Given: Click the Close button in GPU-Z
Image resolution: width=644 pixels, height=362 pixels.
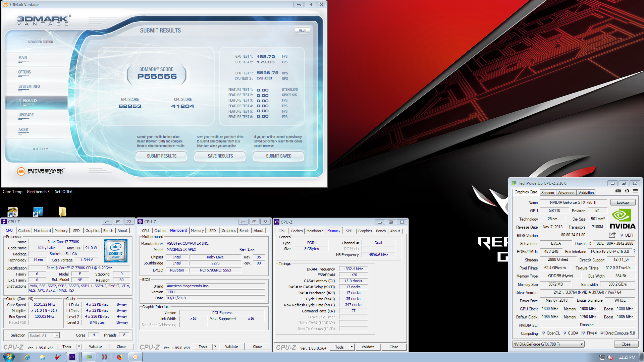Looking at the screenshot, I should (x=626, y=344).
